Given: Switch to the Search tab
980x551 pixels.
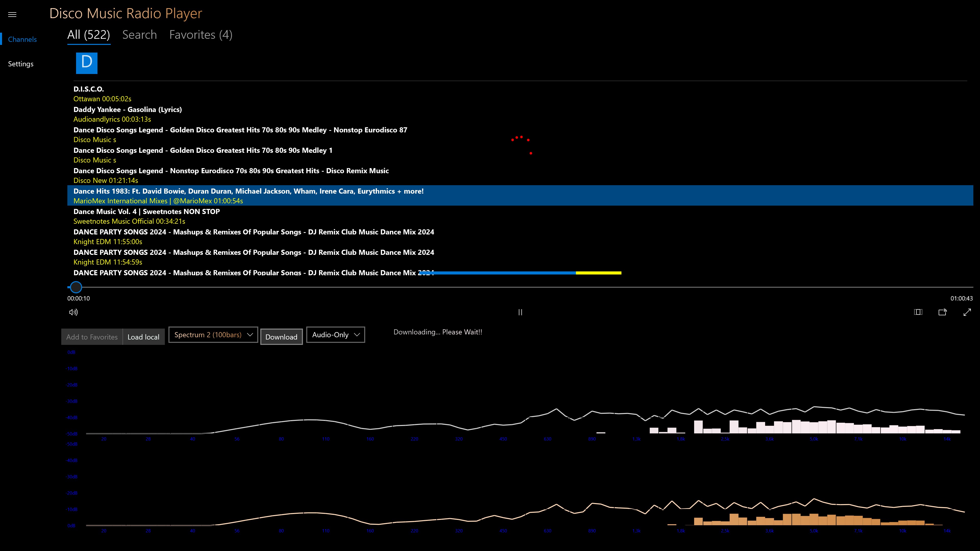Looking at the screenshot, I should [x=139, y=35].
